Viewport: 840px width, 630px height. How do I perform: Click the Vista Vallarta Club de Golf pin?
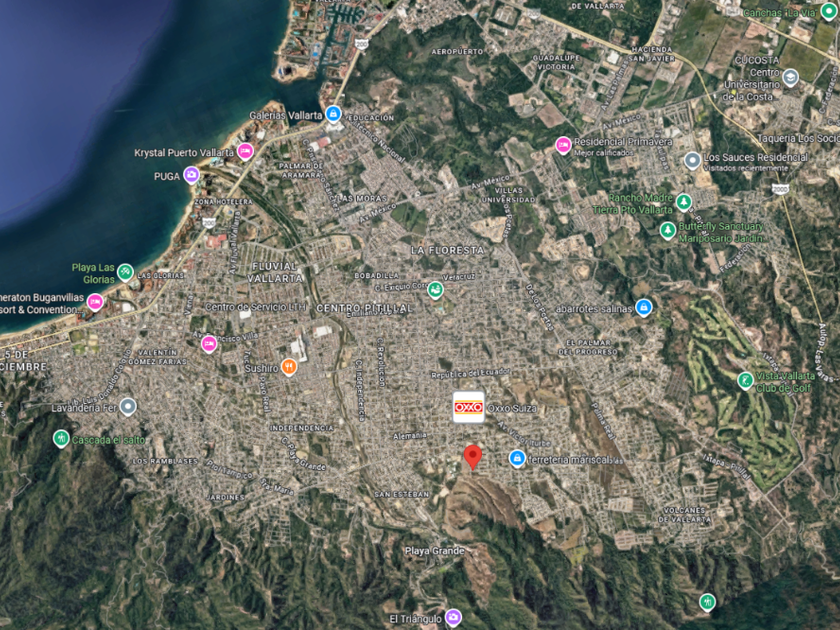tap(745, 381)
